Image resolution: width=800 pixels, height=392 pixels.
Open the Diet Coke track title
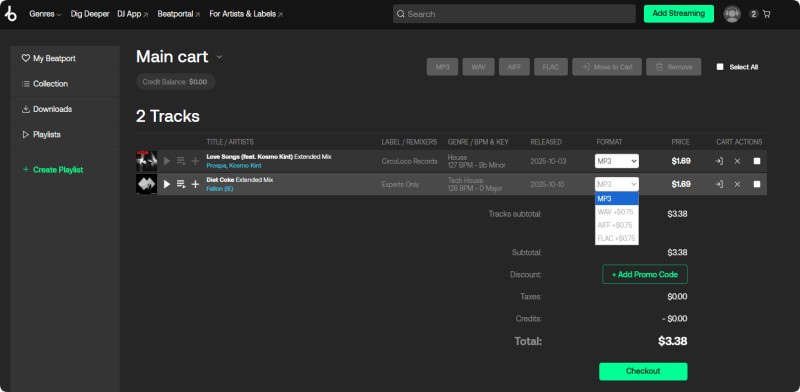(240, 180)
